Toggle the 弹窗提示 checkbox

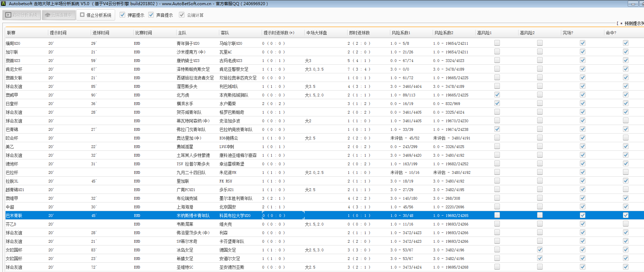pyautogui.click(x=122, y=15)
